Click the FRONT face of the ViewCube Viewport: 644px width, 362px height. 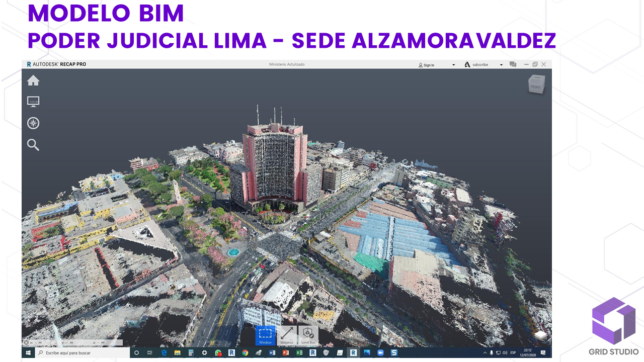(536, 85)
